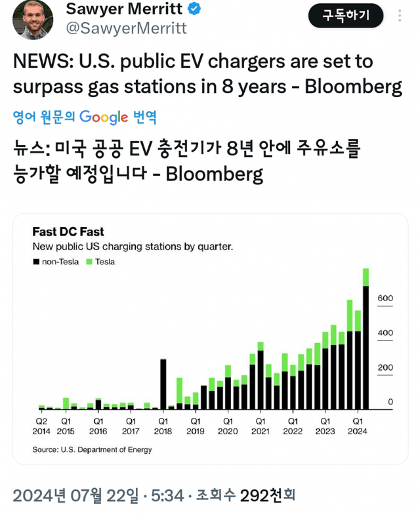Viewport: 420px width, 515px height.
Task: Click the black non-Tesla legend swatch
Action: pyautogui.click(x=36, y=262)
